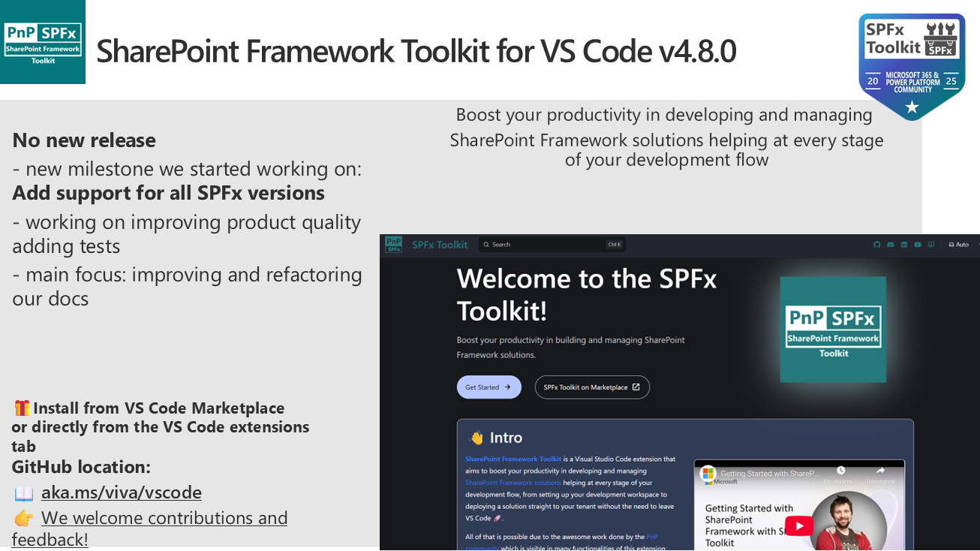Open the LinkedIn icon in site header

904,245
